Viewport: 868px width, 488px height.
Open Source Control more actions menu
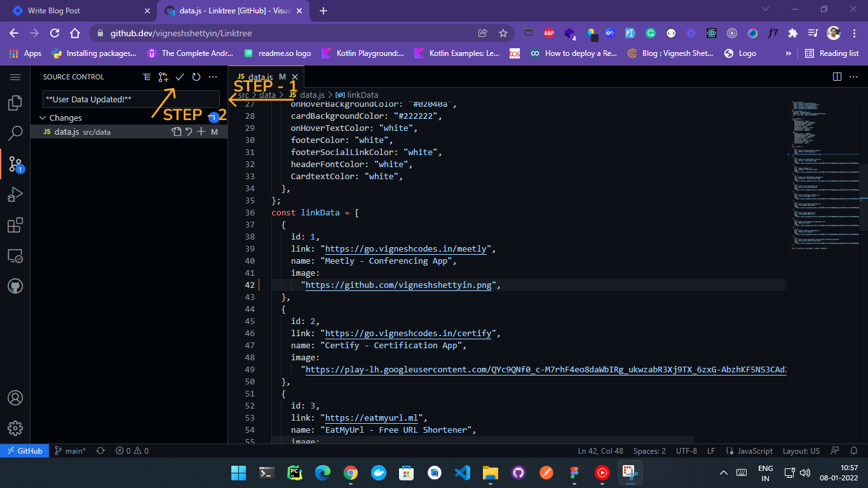[x=213, y=77]
